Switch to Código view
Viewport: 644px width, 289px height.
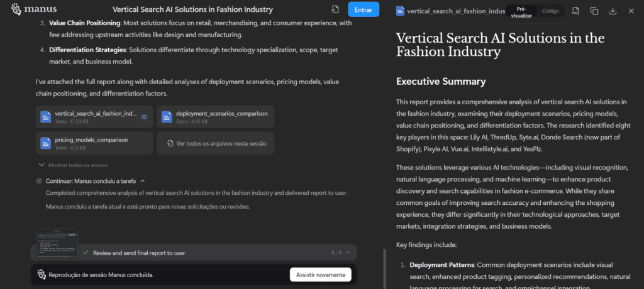click(550, 11)
